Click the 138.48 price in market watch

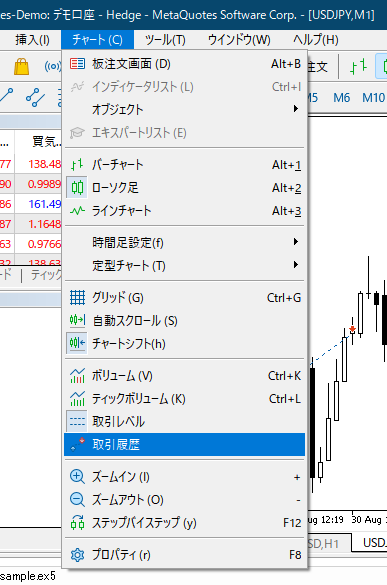point(44,164)
